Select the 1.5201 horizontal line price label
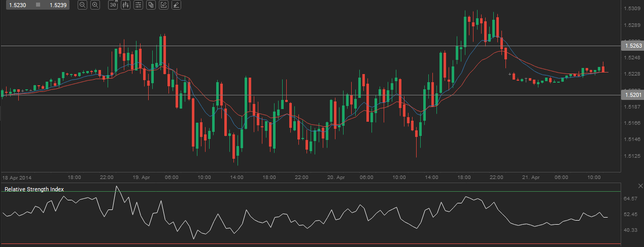 point(632,95)
